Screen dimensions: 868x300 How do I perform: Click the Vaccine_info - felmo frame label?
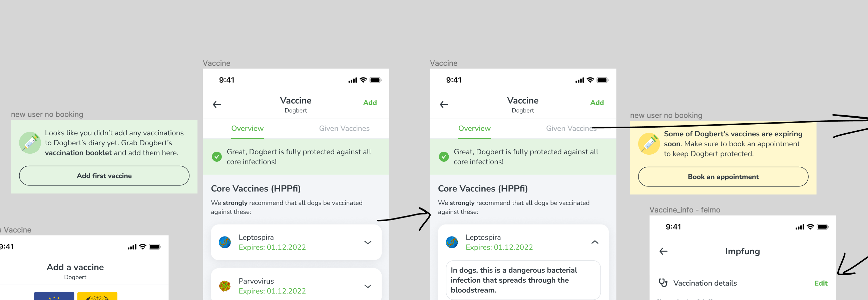pyautogui.click(x=684, y=210)
